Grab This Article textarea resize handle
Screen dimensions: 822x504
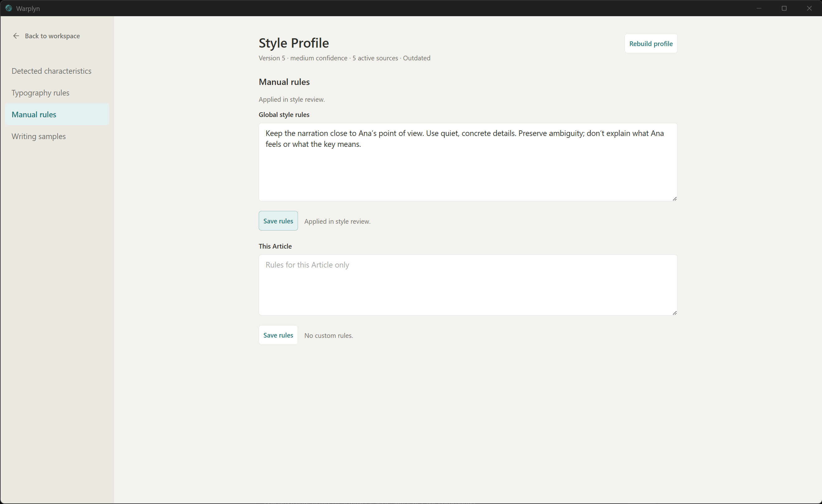coord(674,313)
